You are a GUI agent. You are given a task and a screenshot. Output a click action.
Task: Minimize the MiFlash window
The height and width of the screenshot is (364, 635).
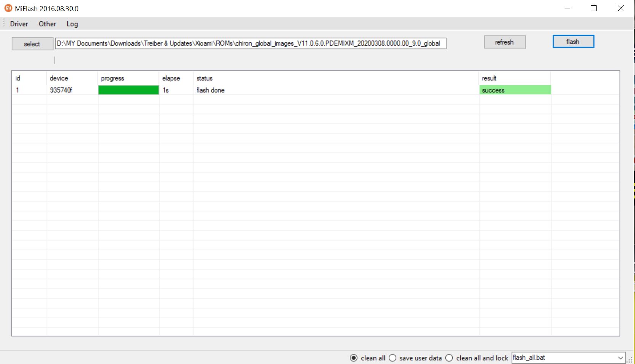pyautogui.click(x=567, y=8)
